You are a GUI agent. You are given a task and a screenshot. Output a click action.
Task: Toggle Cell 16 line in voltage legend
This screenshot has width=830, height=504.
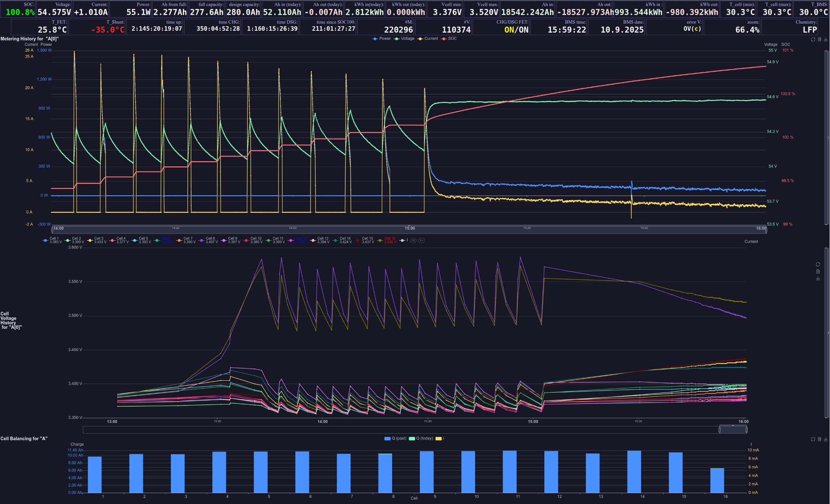click(387, 240)
